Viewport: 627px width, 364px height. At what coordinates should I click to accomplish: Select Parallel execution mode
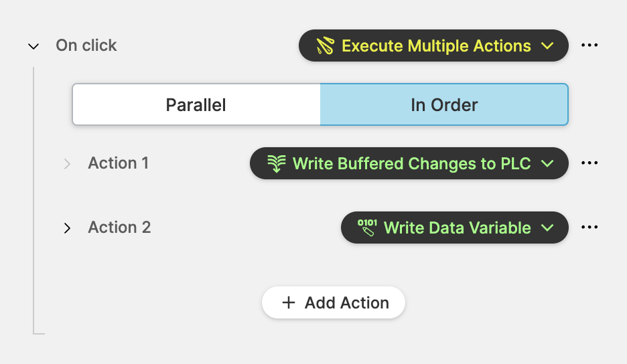[196, 104]
